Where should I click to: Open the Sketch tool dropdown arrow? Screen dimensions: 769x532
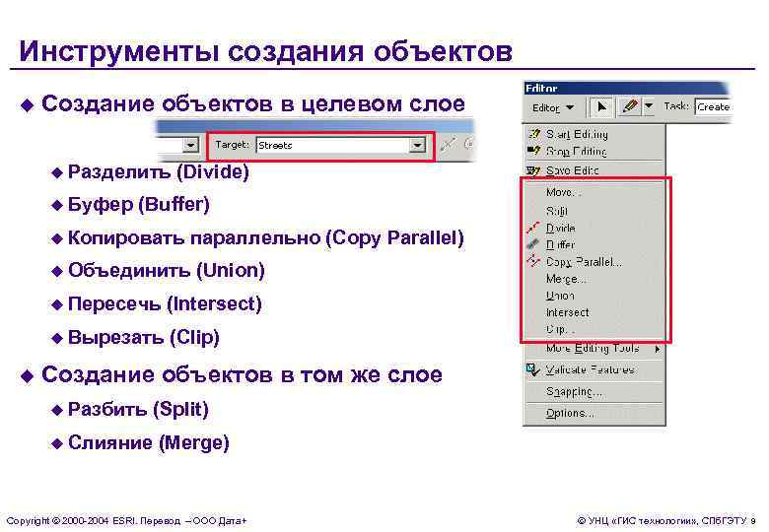tap(649, 106)
